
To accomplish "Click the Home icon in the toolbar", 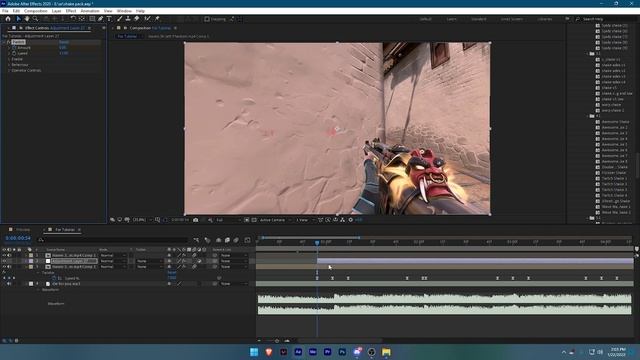I will [x=8, y=19].
